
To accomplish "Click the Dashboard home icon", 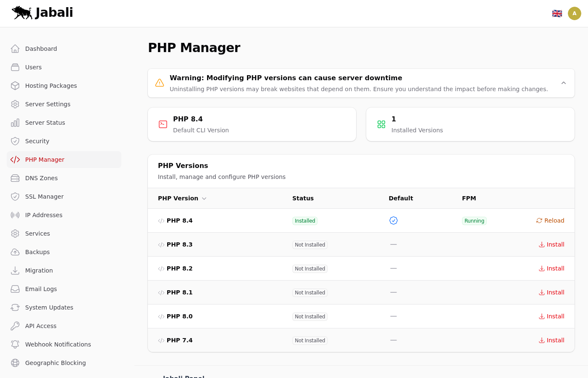I will (15, 49).
